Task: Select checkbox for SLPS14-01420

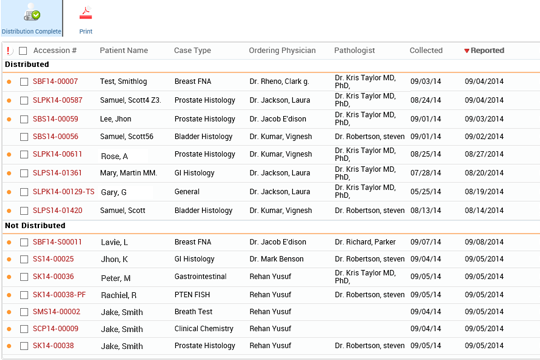Action: 24,211
